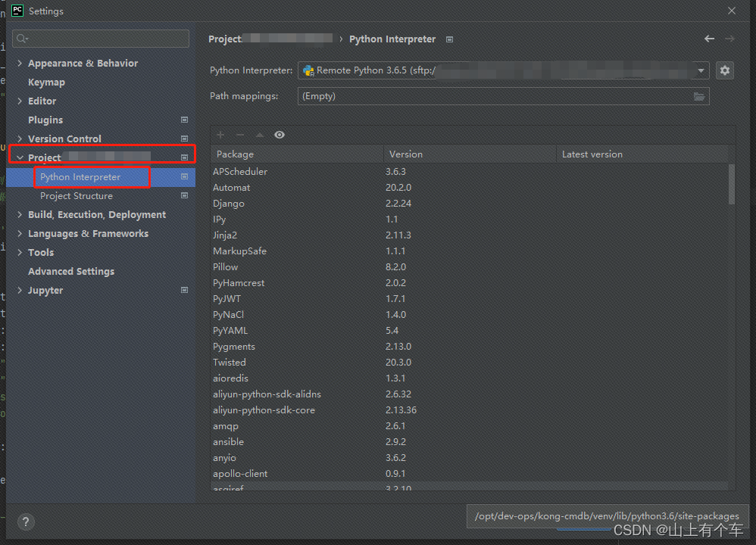
Task: Select the Jupyter settings entry
Action: [x=45, y=291]
